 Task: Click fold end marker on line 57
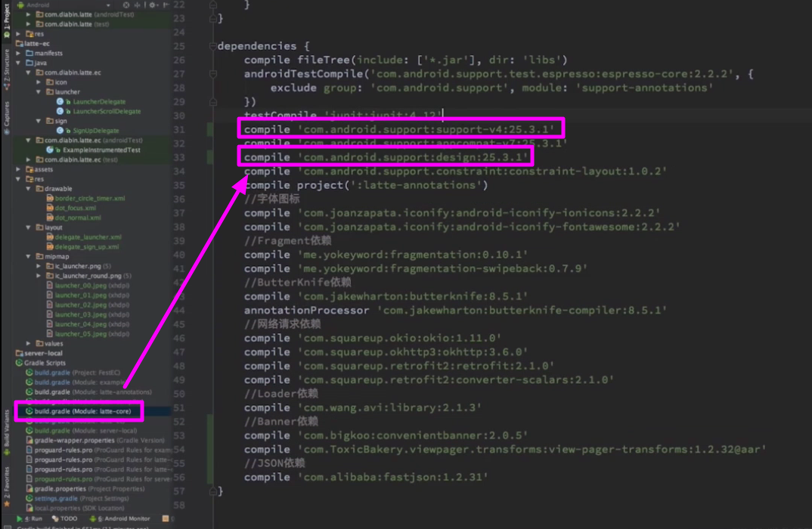pos(213,491)
